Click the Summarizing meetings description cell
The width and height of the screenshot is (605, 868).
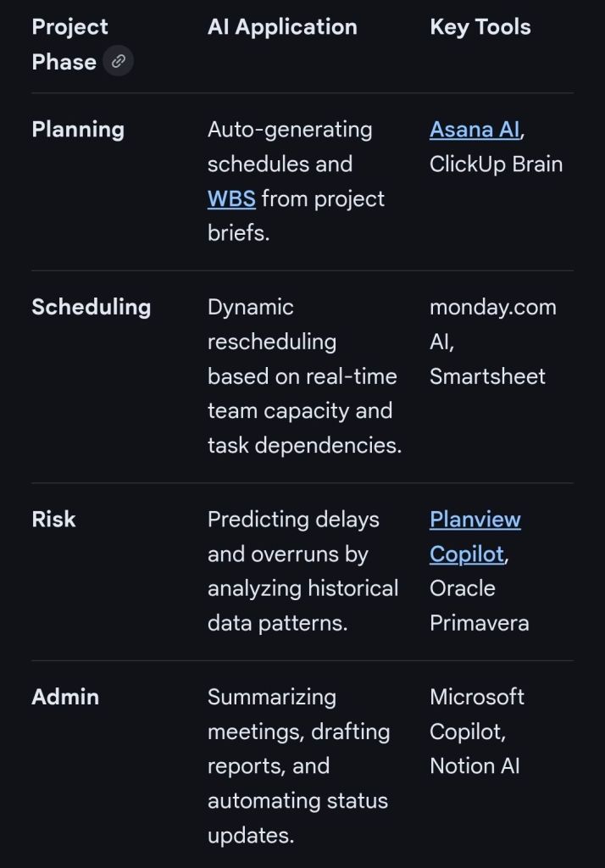298,765
